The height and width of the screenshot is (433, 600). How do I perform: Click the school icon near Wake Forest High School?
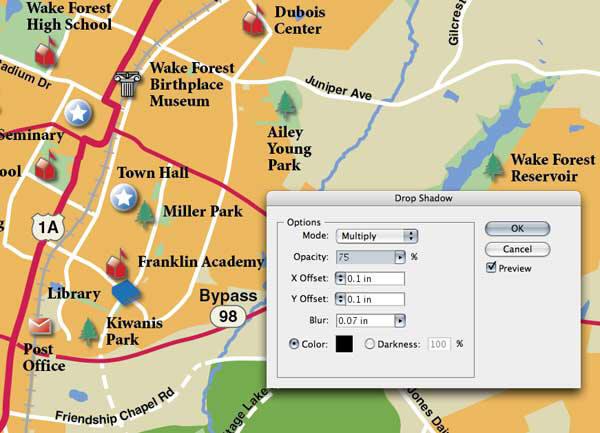[x=46, y=52]
